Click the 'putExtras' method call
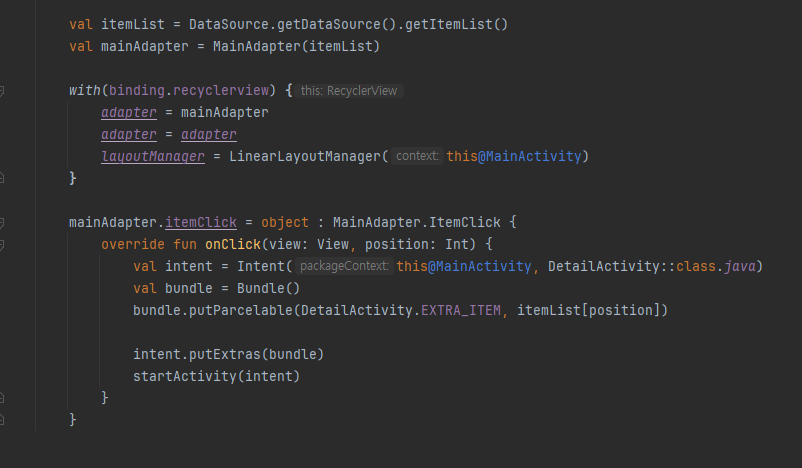The height and width of the screenshot is (468, 802). click(x=225, y=354)
